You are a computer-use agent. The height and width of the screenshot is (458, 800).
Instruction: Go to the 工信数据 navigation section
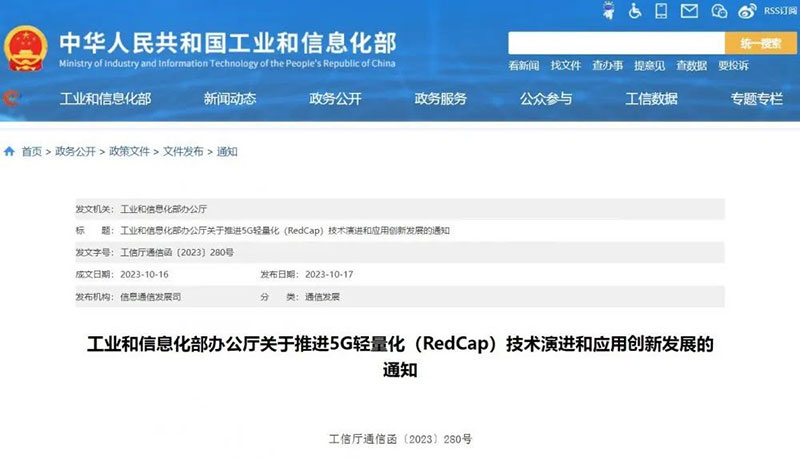point(651,99)
